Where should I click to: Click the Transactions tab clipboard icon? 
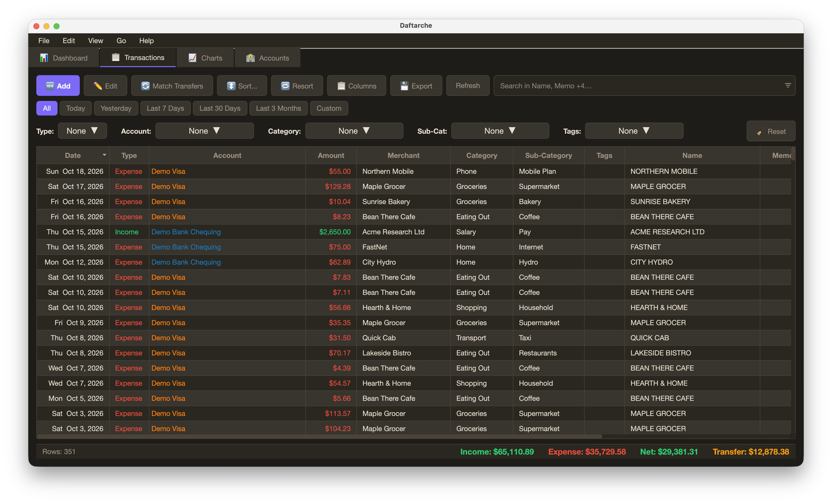[x=115, y=57]
